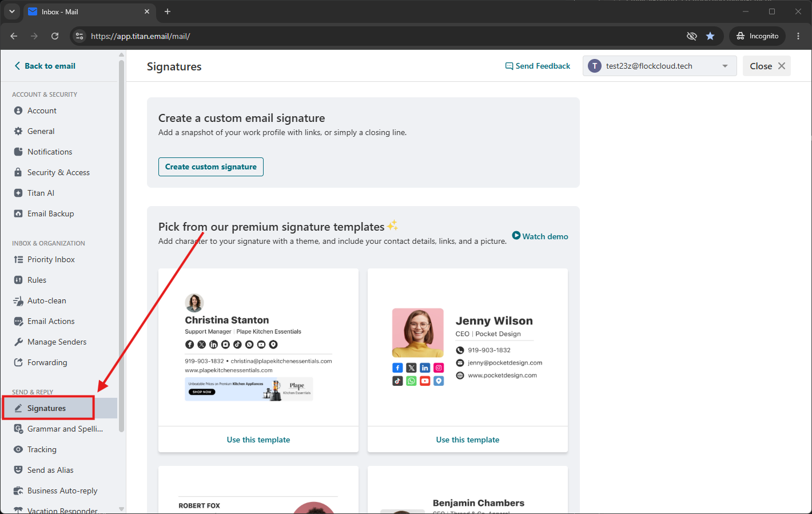This screenshot has height=514, width=812.
Task: Reload the page in the browser
Action: pyautogui.click(x=55, y=36)
